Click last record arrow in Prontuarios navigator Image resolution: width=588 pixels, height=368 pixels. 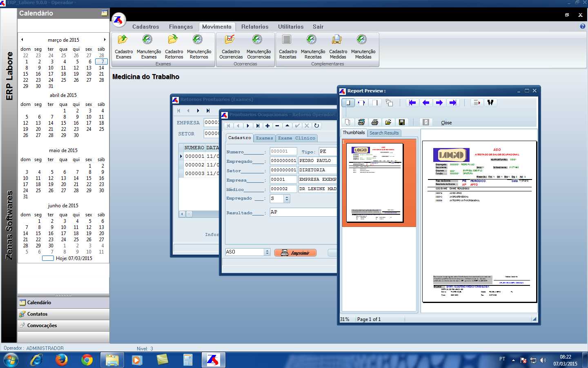pos(258,126)
